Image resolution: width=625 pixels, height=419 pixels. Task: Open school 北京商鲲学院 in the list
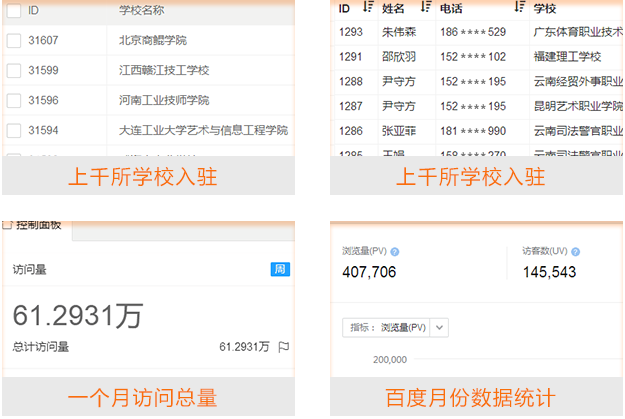[152, 41]
